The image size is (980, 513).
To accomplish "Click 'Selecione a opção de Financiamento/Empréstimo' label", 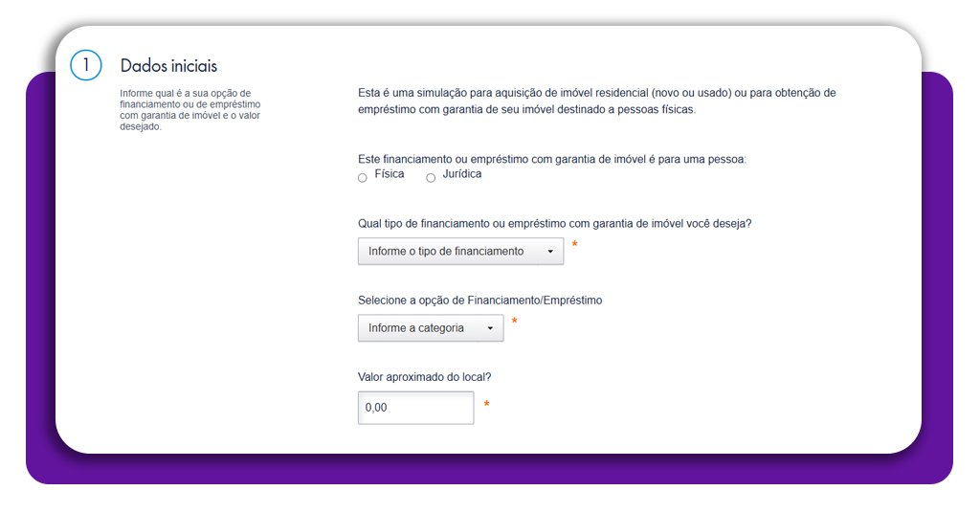I will pos(479,300).
